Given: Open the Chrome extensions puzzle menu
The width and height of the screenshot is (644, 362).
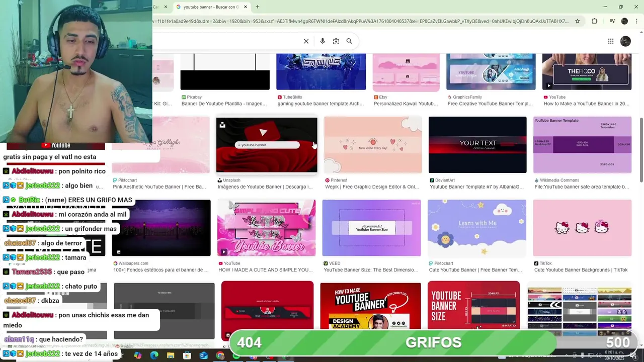Looking at the screenshot, I should (594, 21).
